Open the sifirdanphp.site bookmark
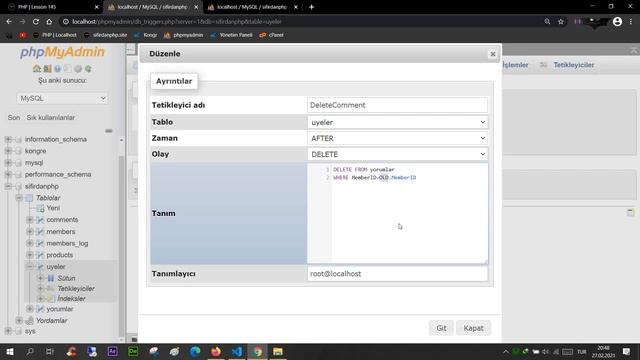This screenshot has height=360, width=640. 105,35
